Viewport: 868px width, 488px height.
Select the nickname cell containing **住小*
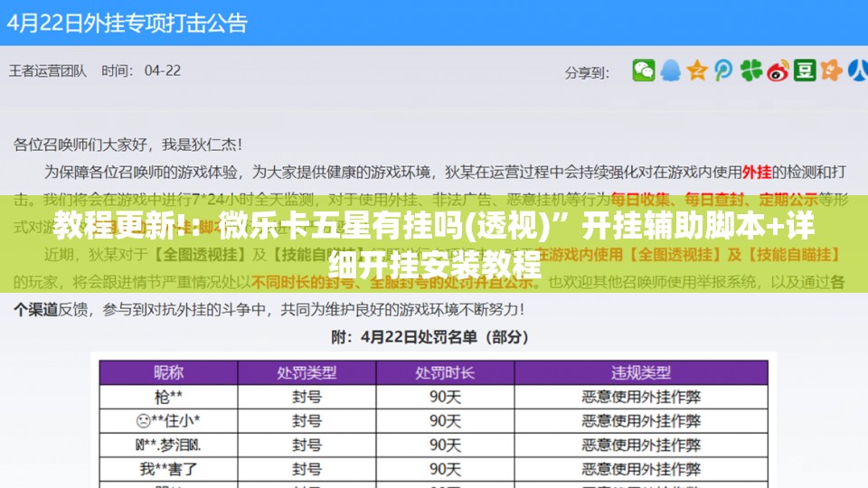[168, 421]
